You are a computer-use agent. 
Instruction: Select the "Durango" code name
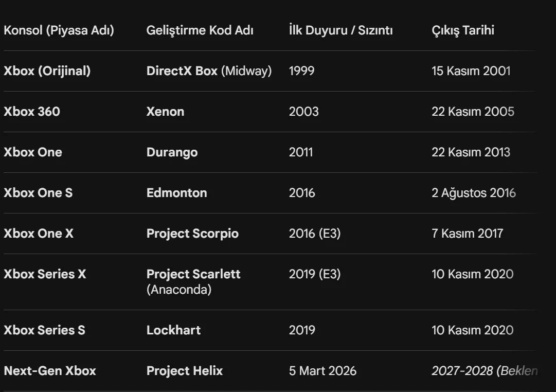tap(172, 152)
